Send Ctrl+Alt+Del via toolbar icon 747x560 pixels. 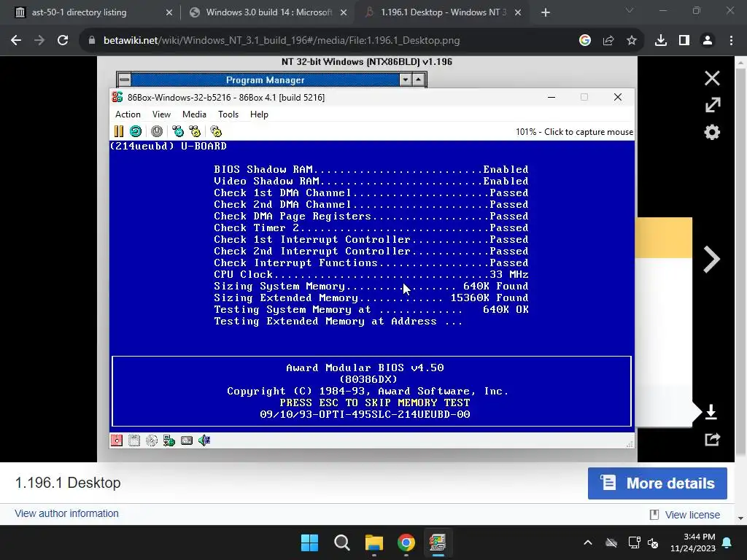point(178,131)
